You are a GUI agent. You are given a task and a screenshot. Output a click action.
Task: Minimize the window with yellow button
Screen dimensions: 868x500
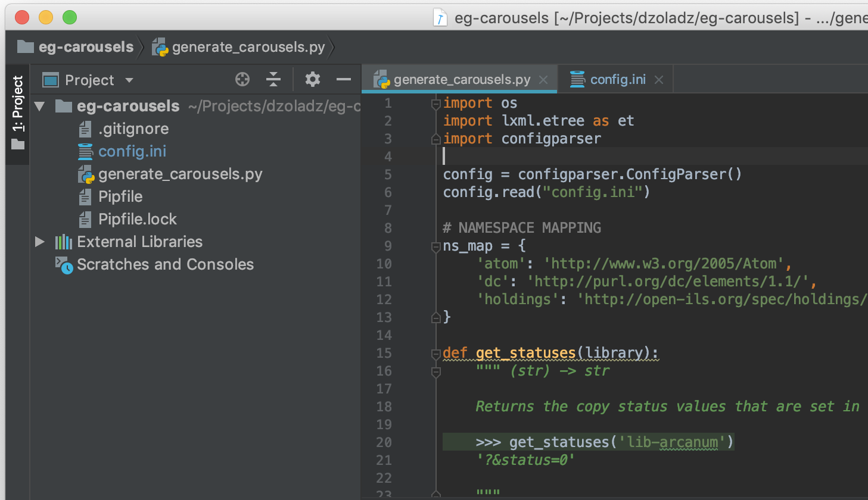tap(46, 17)
